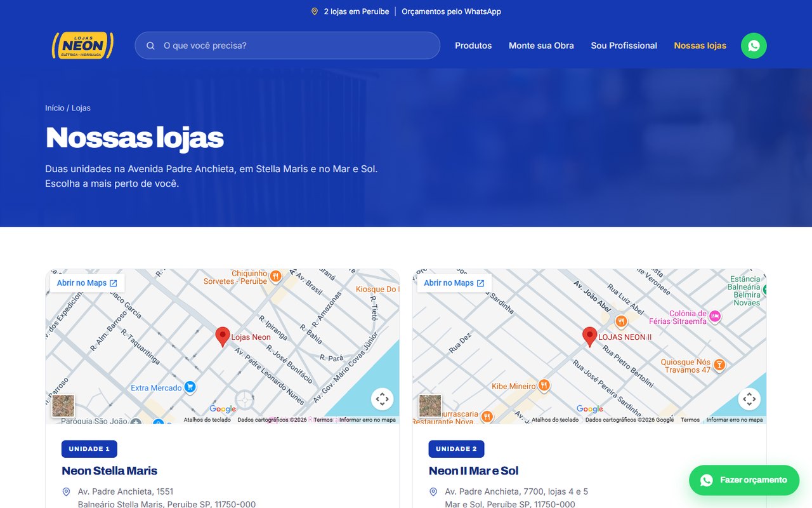This screenshot has height=508, width=812.
Task: Click the Lojas Neon logo
Action: [x=82, y=46]
